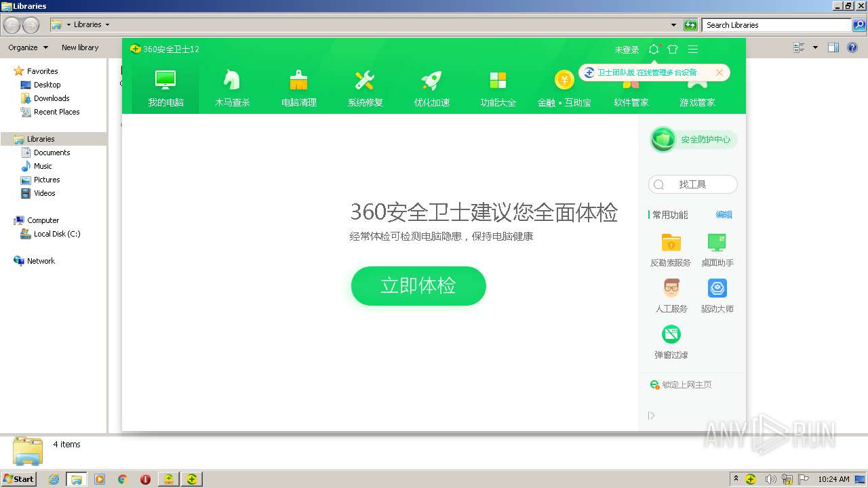The width and height of the screenshot is (868, 488).
Task: Click 360安全卫士12 title logo
Action: (165, 49)
